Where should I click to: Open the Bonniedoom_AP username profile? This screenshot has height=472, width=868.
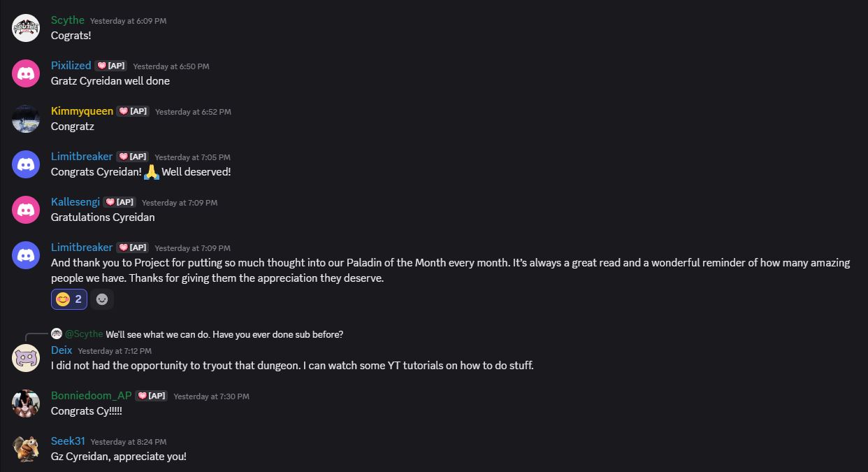point(92,396)
